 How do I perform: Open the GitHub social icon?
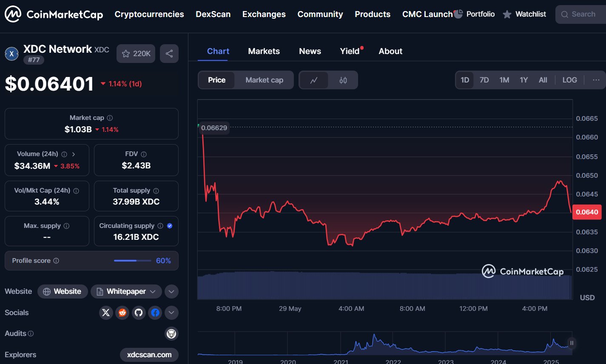click(139, 313)
